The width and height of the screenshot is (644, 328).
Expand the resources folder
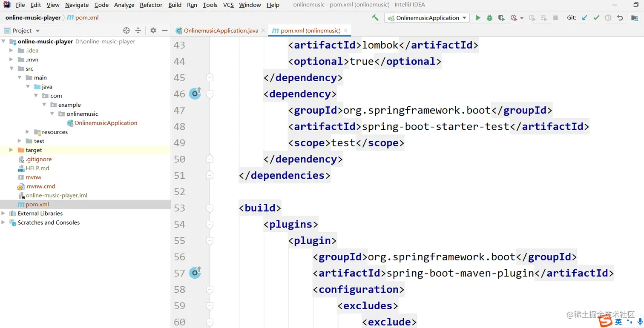pos(28,132)
